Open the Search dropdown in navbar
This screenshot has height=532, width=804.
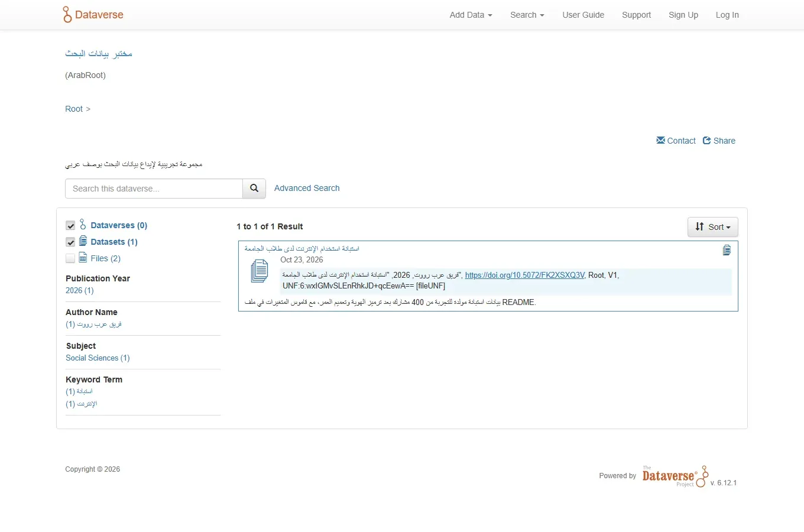[x=527, y=15]
